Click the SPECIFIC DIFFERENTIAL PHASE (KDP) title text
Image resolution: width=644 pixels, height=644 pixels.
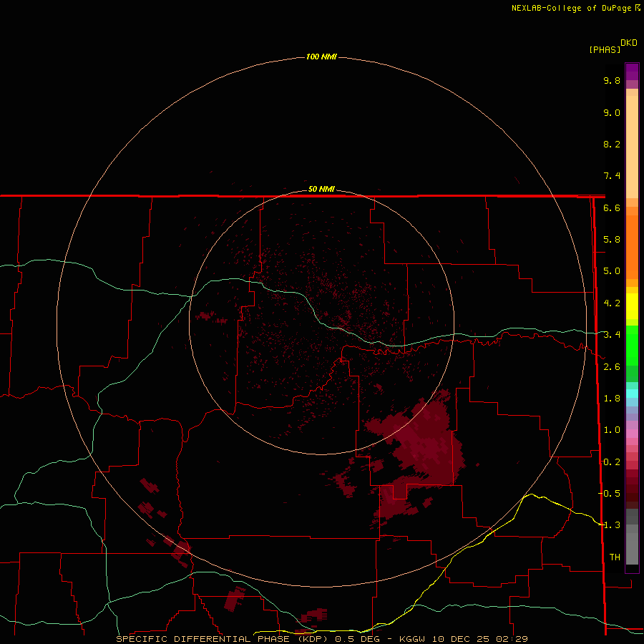222,639
